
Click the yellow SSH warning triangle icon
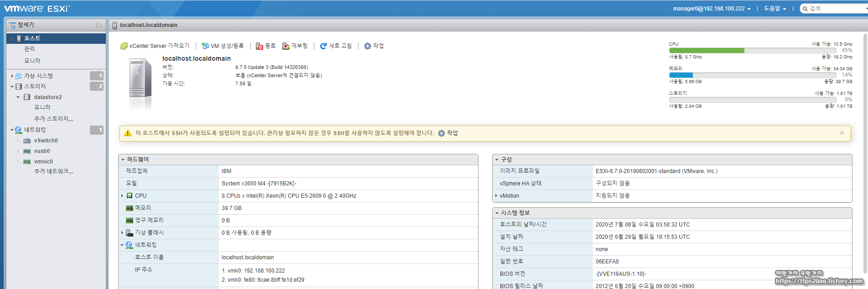click(x=128, y=133)
